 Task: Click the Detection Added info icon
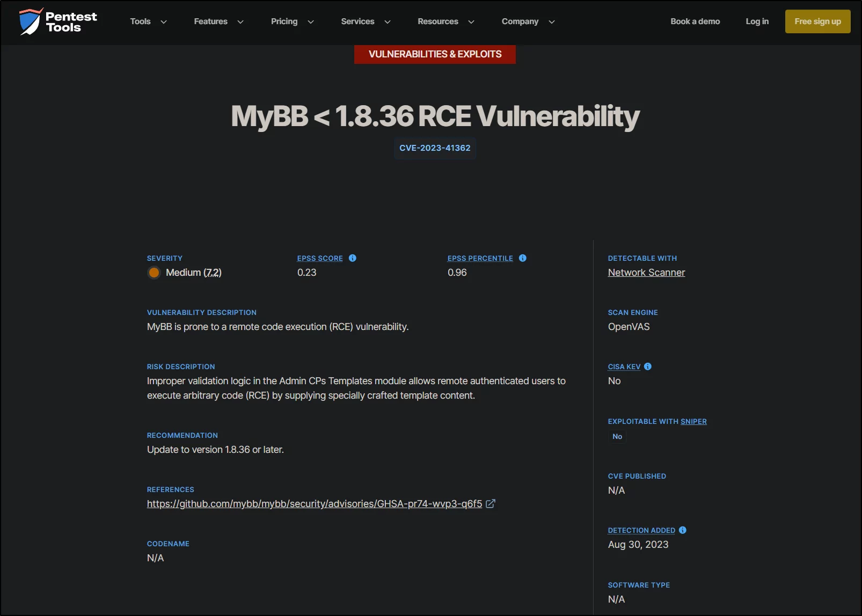pyautogui.click(x=683, y=530)
